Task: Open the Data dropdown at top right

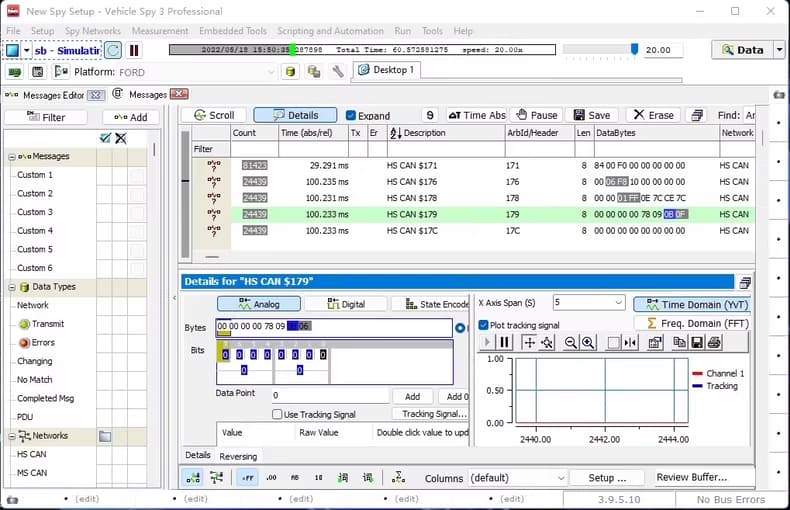Action: [x=749, y=49]
